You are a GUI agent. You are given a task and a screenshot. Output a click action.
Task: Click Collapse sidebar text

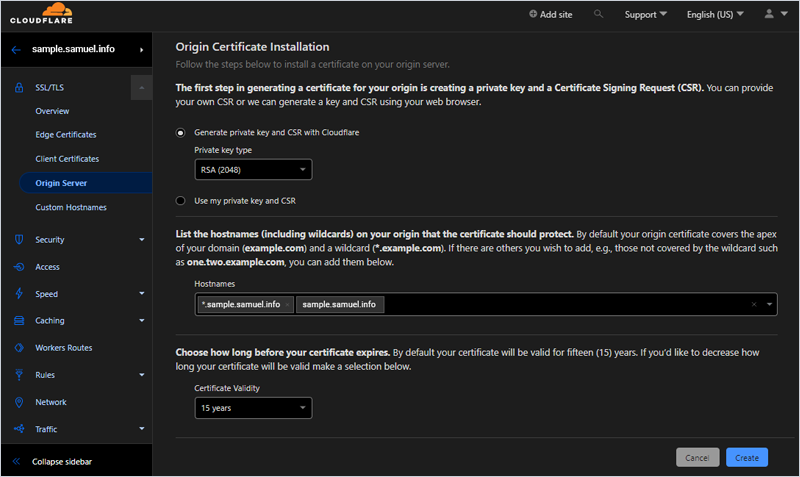pos(62,461)
